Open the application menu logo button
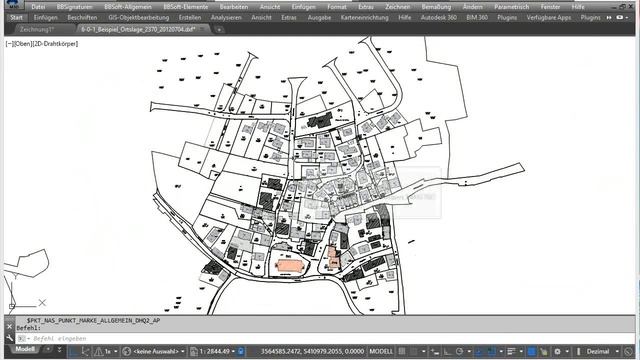 pos(13,5)
